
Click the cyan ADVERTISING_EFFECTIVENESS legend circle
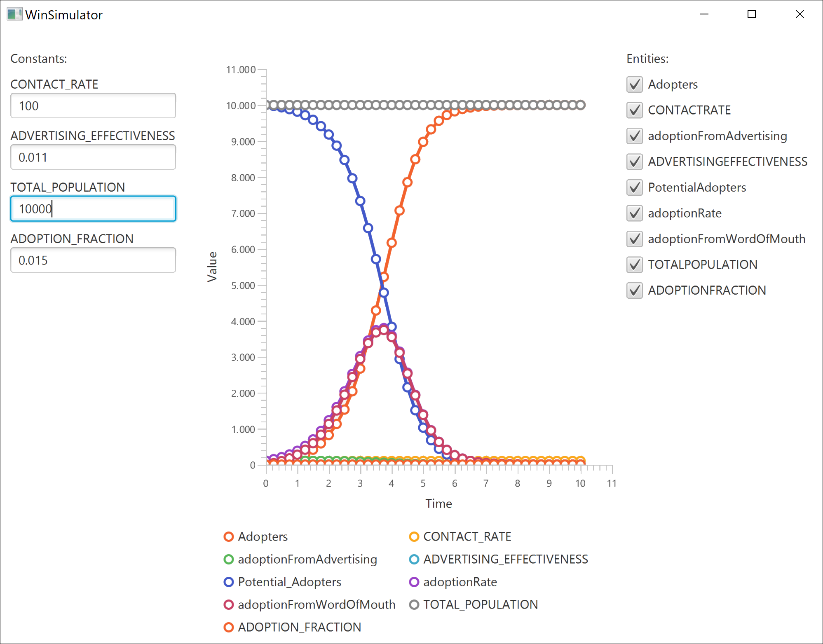pyautogui.click(x=414, y=559)
